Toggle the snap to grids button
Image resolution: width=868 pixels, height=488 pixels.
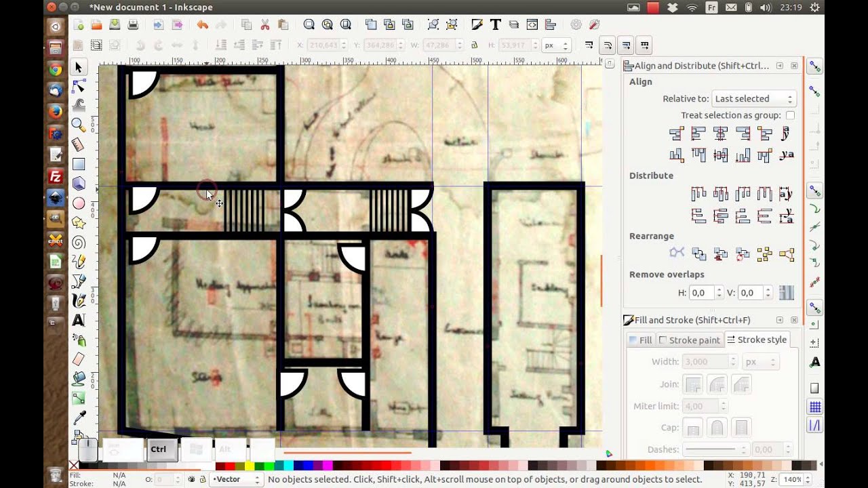pyautogui.click(x=814, y=407)
